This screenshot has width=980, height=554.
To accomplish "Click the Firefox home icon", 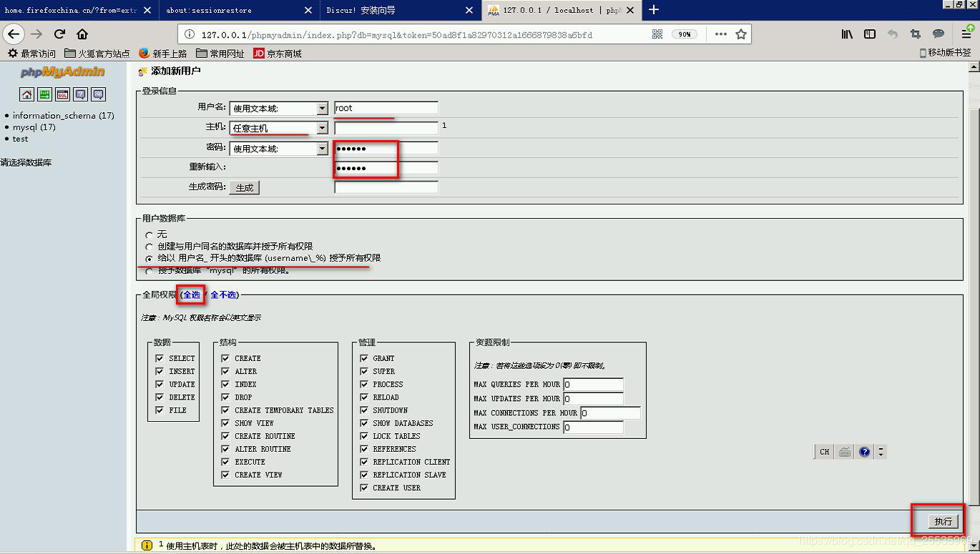I will pyautogui.click(x=82, y=34).
